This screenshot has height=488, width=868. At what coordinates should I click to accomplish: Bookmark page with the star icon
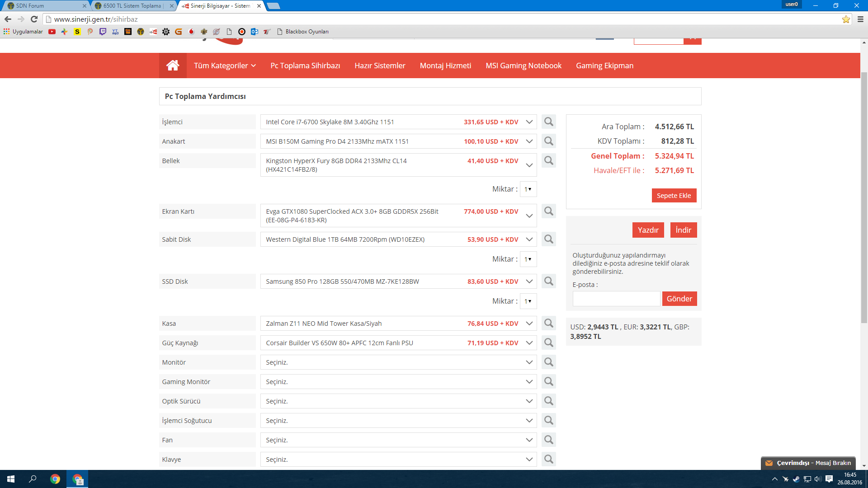tap(846, 19)
